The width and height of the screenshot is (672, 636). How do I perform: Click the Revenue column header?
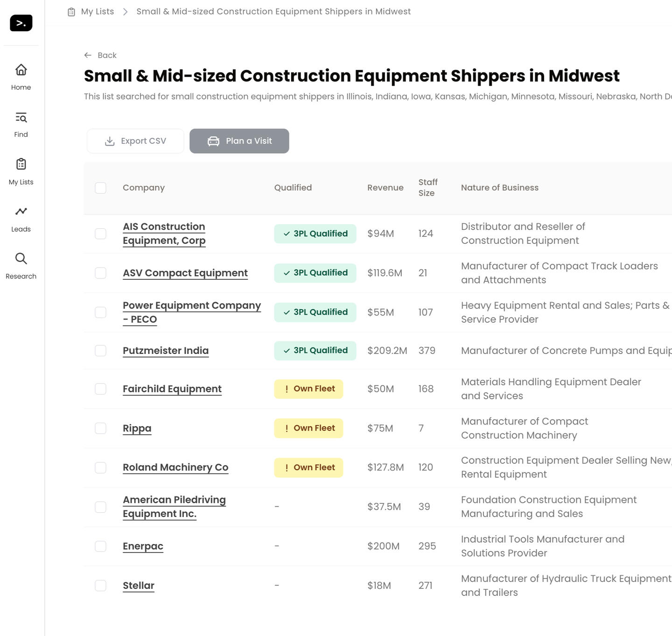[x=385, y=188]
